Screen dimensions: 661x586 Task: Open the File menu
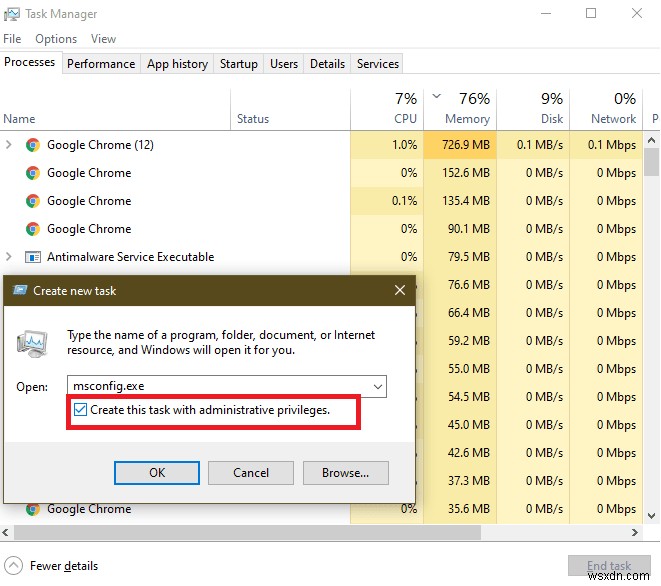(12, 39)
